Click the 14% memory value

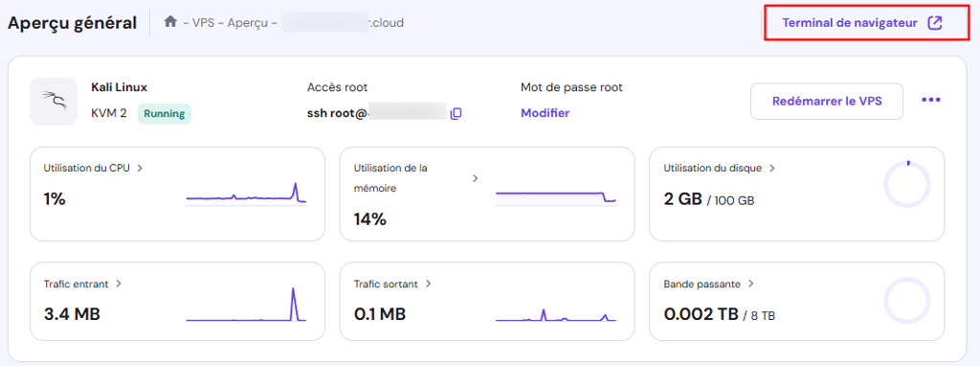click(370, 219)
